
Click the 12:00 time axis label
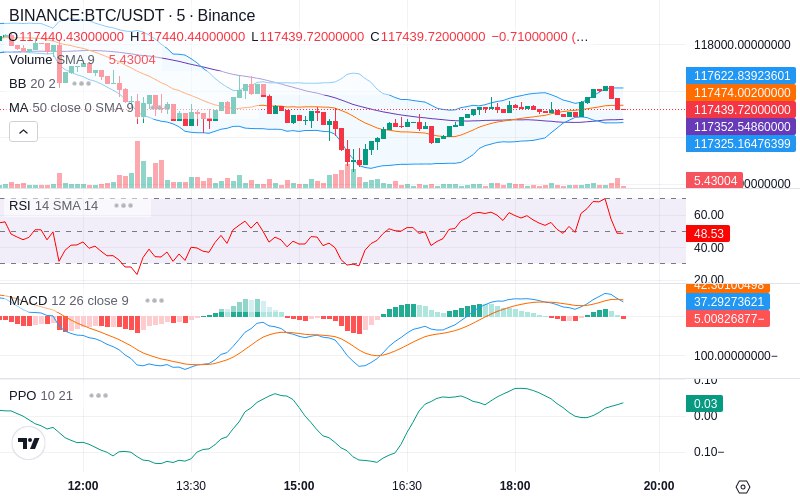point(83,486)
